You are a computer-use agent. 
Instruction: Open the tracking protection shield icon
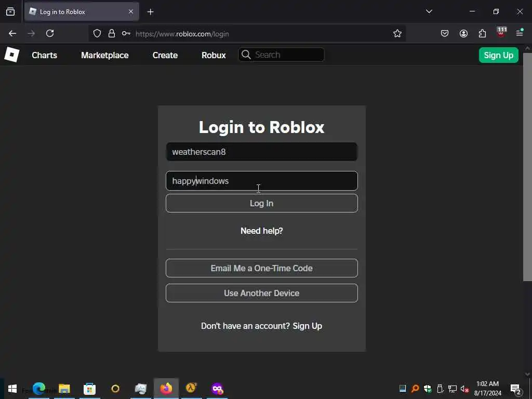click(97, 34)
